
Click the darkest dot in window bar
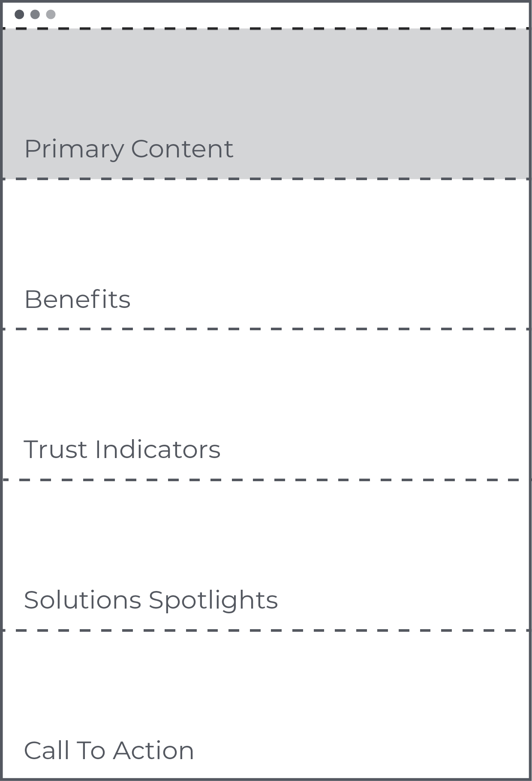[x=19, y=15]
